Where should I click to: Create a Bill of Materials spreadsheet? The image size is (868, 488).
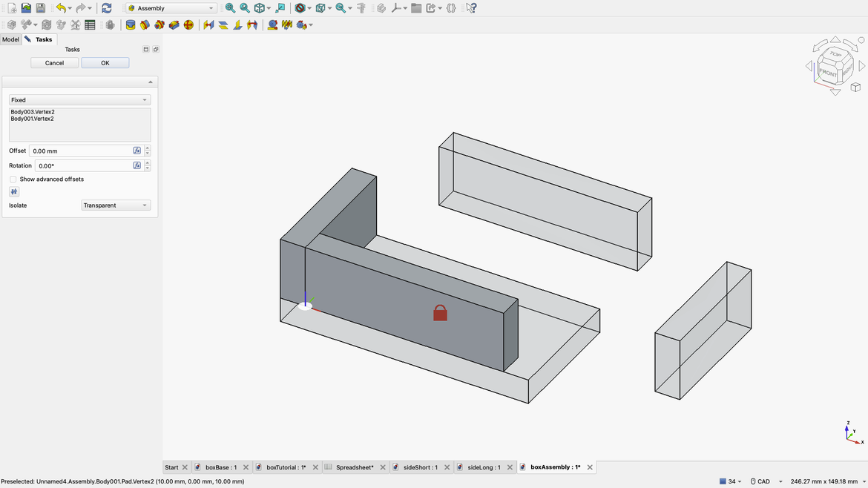(x=89, y=24)
